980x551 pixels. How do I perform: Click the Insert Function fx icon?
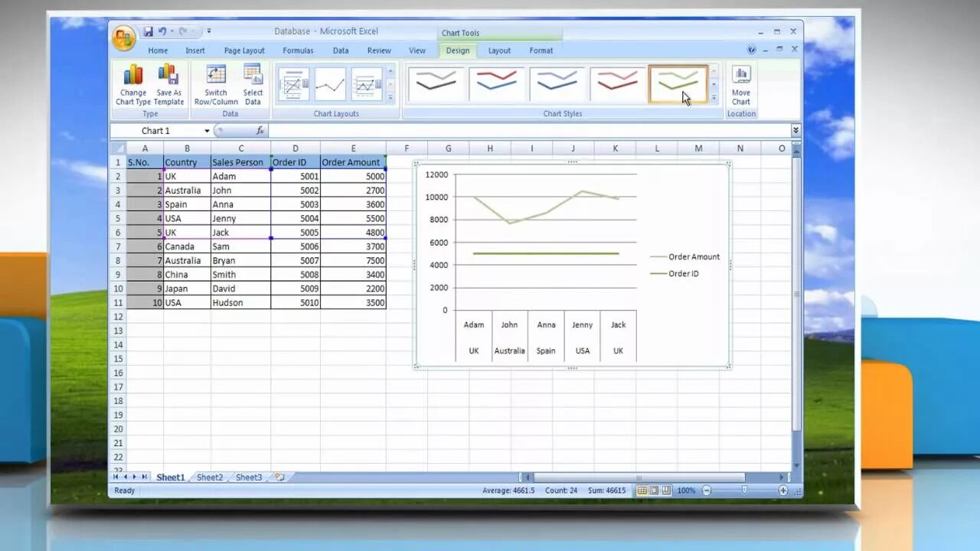coord(260,131)
